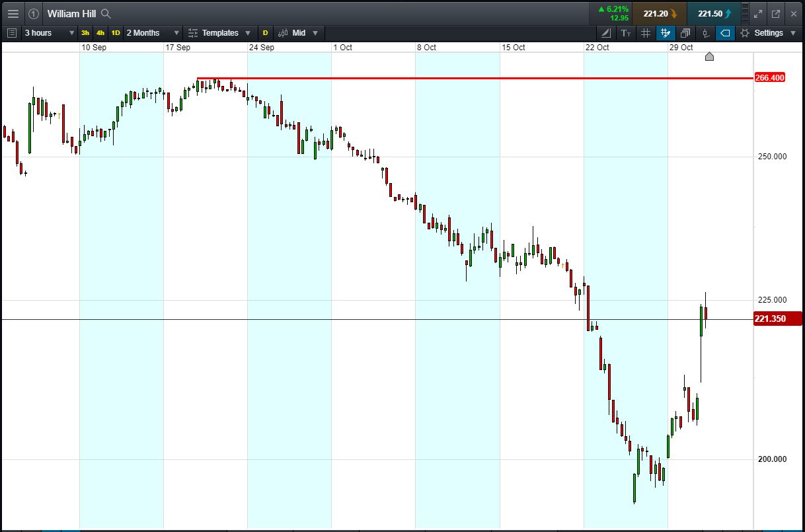805x532 pixels.
Task: Toggle chart gridlines
Action: click(x=646, y=32)
